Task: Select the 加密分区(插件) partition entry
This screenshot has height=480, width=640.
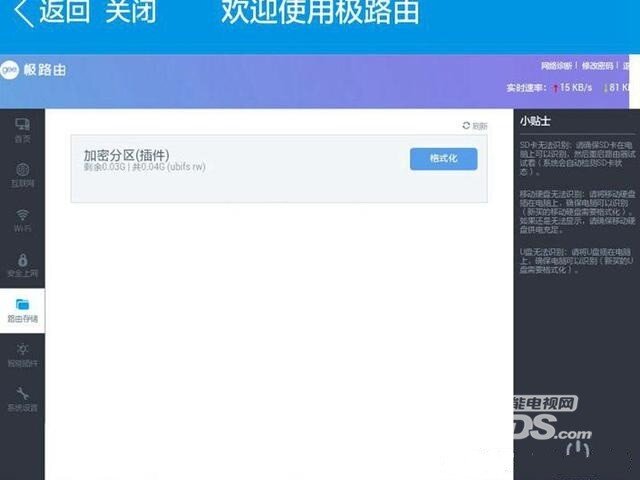Action: [x=126, y=155]
